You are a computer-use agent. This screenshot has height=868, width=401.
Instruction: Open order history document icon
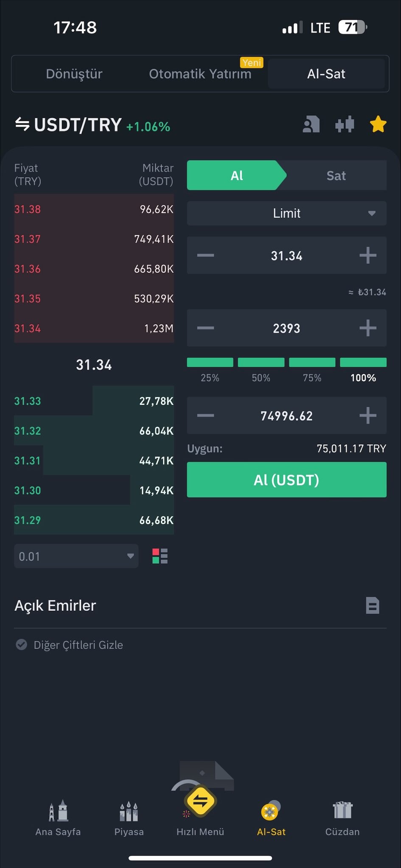[372, 605]
